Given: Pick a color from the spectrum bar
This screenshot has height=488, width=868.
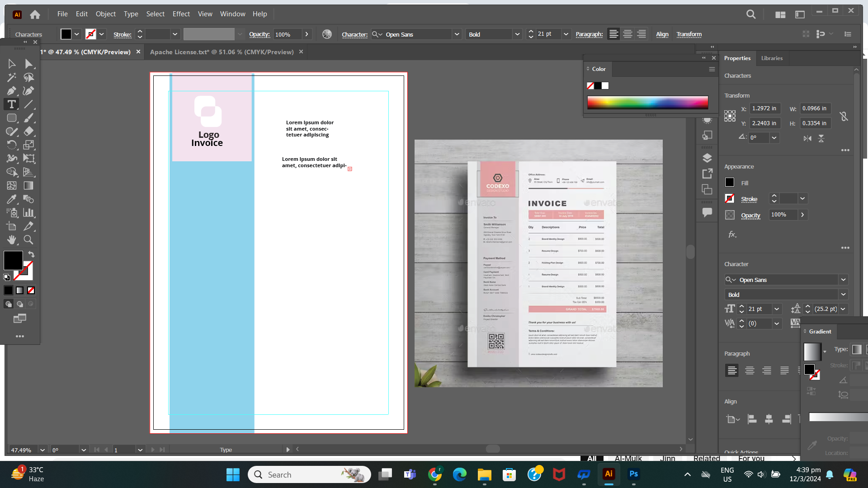Looking at the screenshot, I should click(647, 103).
